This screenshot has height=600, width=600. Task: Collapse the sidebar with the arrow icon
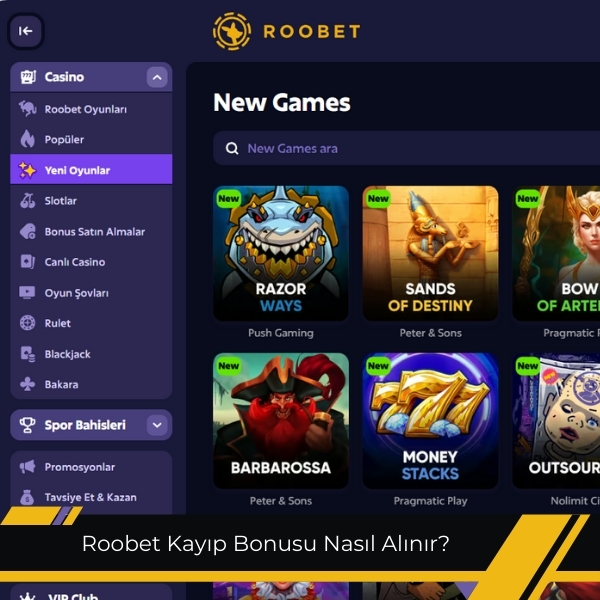pos(25,31)
